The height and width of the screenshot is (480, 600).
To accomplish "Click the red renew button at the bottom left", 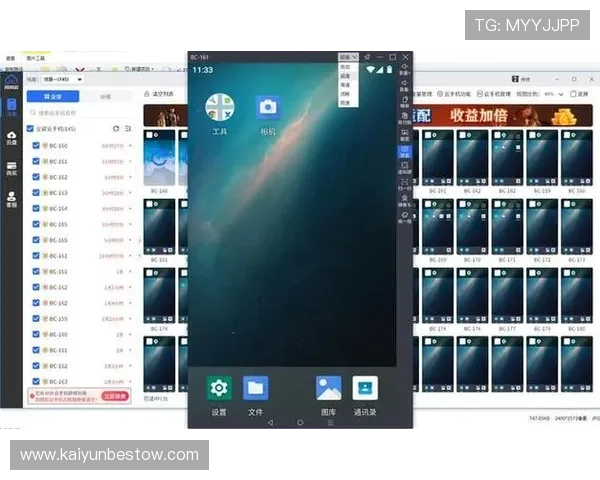I will coord(114,396).
